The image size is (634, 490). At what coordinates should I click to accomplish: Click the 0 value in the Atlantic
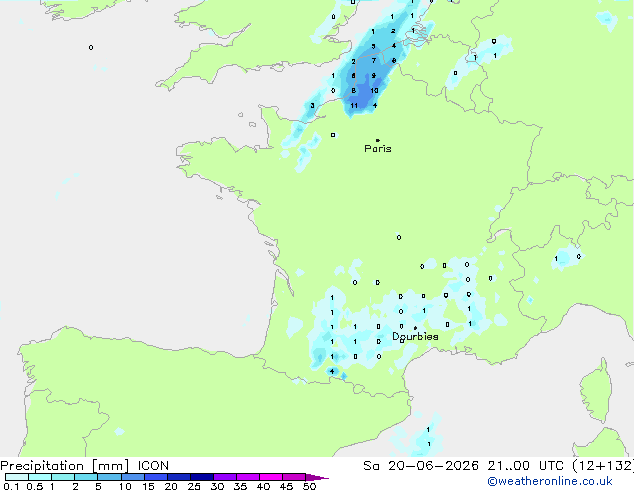point(91,48)
